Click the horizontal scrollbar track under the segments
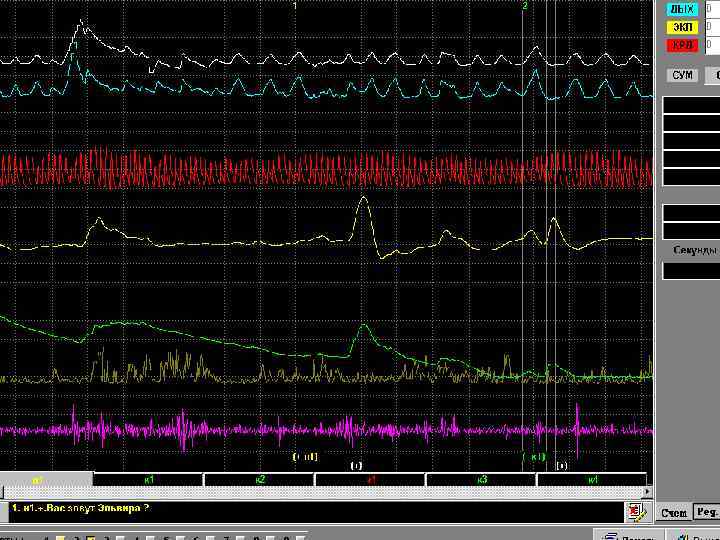720x540 pixels. click(321, 492)
